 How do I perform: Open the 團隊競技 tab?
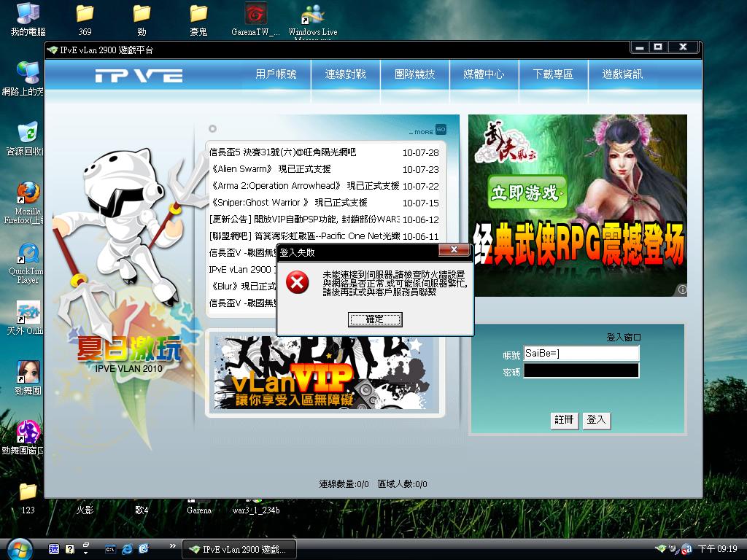(414, 74)
